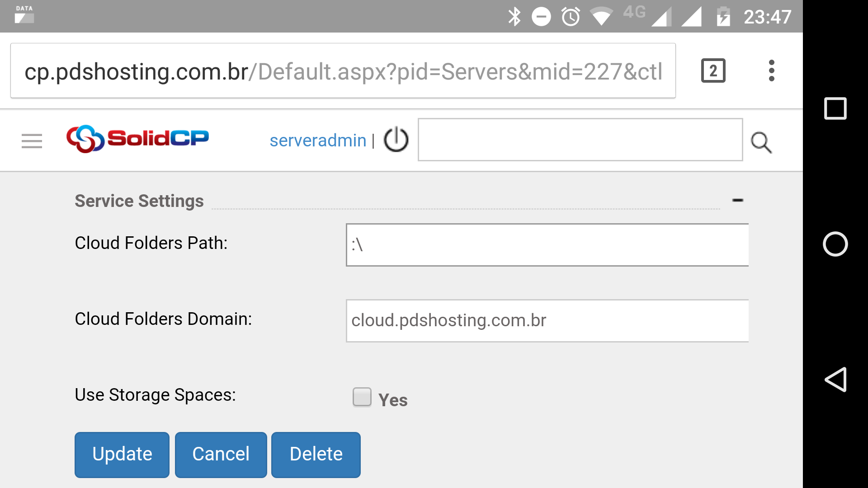Tap the Android recent apps square button
Screen dimensions: 868x488
835,108
